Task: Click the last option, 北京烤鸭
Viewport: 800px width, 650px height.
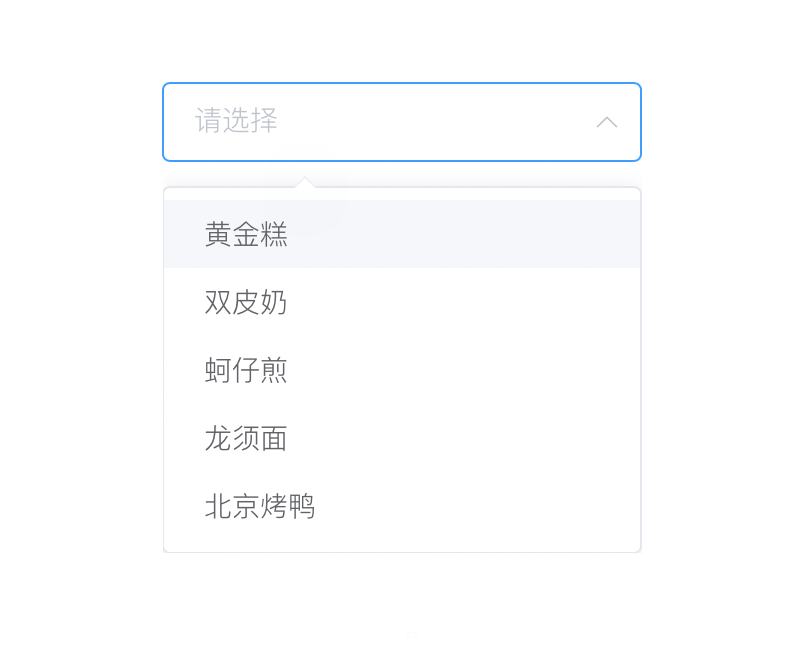Action: click(260, 506)
